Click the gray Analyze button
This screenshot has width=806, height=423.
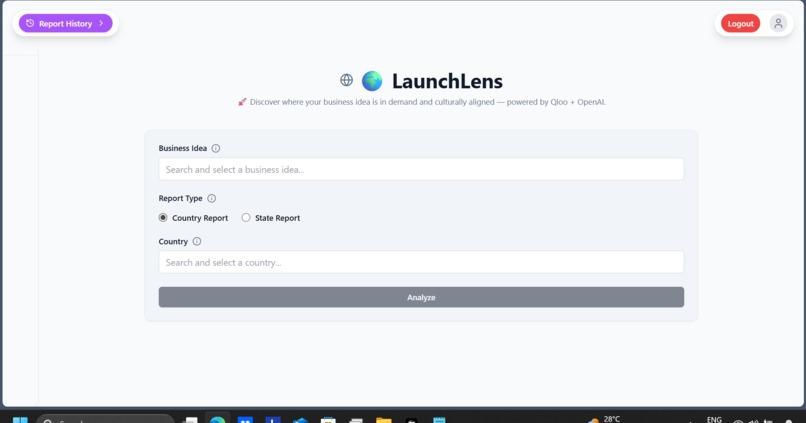tap(421, 297)
